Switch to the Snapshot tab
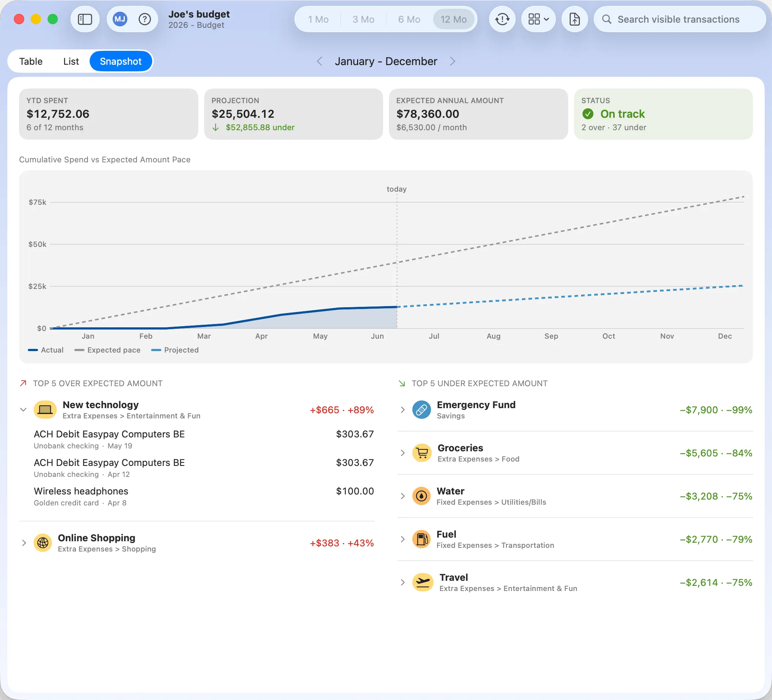 [x=121, y=61]
